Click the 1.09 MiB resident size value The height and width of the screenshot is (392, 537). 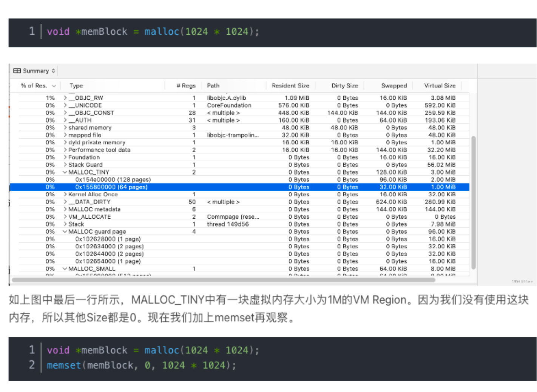(x=297, y=98)
